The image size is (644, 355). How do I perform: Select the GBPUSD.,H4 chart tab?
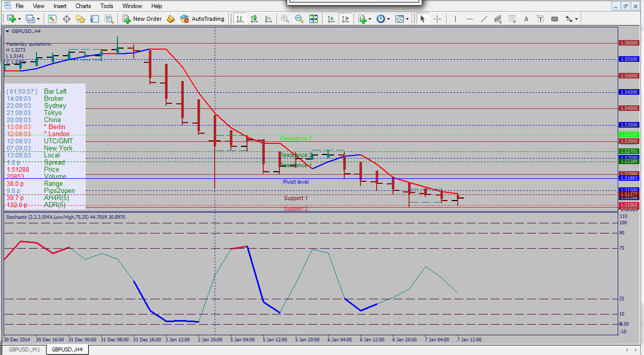[67, 349]
